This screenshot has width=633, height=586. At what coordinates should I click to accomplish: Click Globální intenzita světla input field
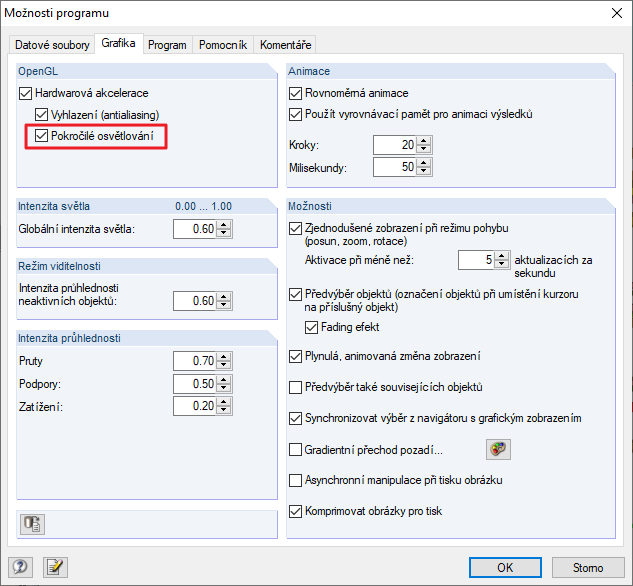point(195,229)
